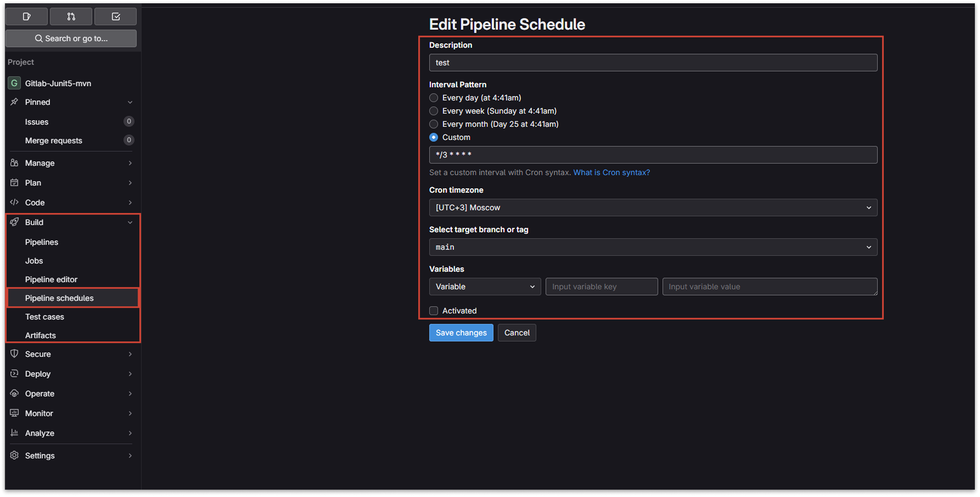Click the issues icon in top bar

tap(26, 16)
